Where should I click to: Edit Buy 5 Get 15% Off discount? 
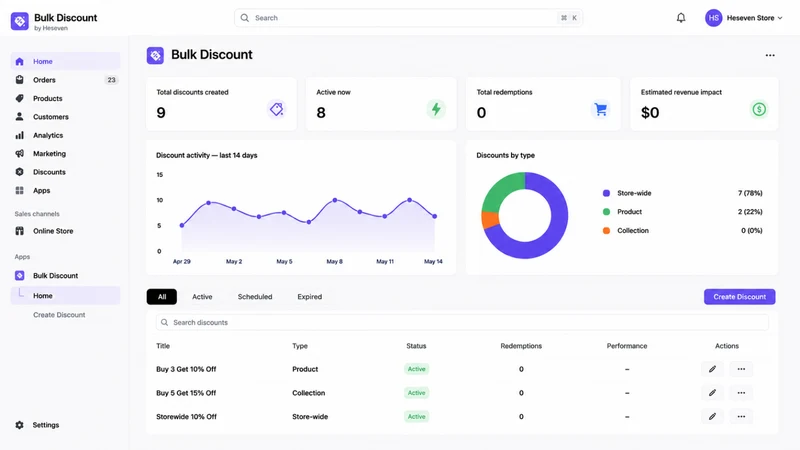[x=712, y=393]
